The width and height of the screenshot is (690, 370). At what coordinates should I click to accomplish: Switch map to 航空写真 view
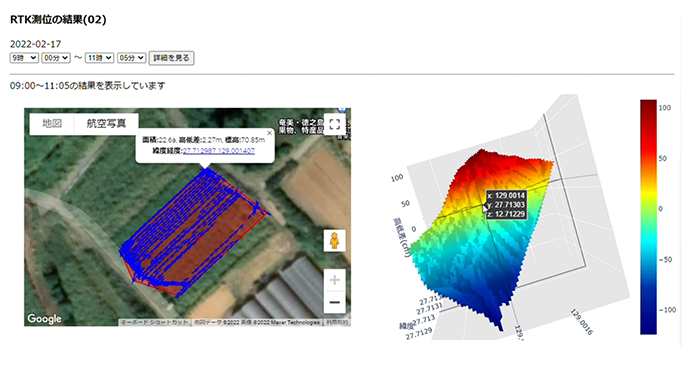106,124
